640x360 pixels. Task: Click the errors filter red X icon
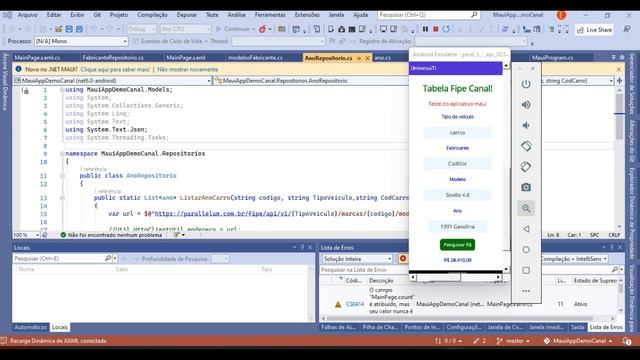(403, 258)
